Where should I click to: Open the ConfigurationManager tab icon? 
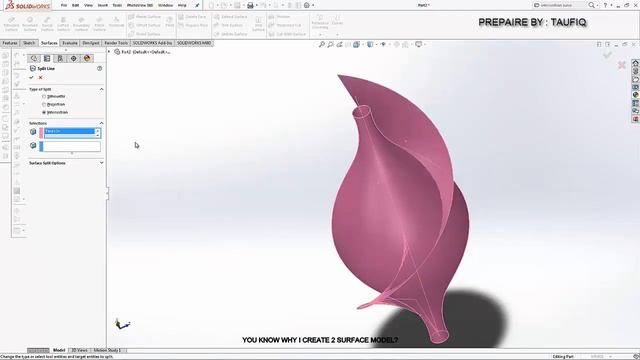tap(60, 58)
